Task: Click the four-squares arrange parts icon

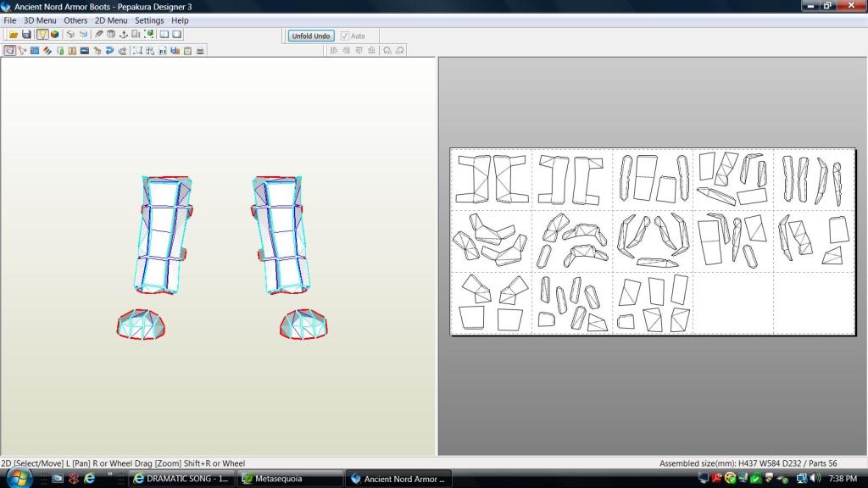Action: click(x=149, y=50)
